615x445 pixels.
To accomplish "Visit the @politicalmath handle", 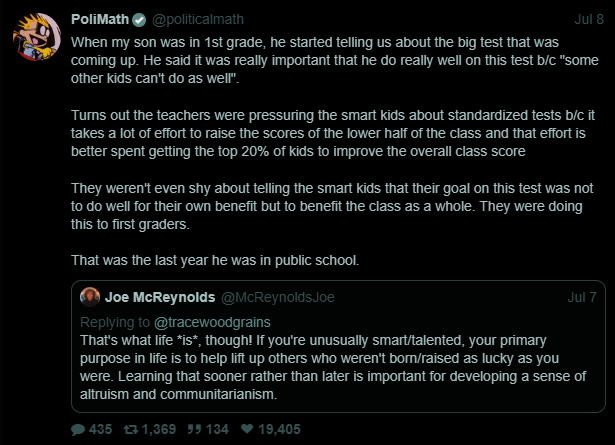I will (x=198, y=19).
